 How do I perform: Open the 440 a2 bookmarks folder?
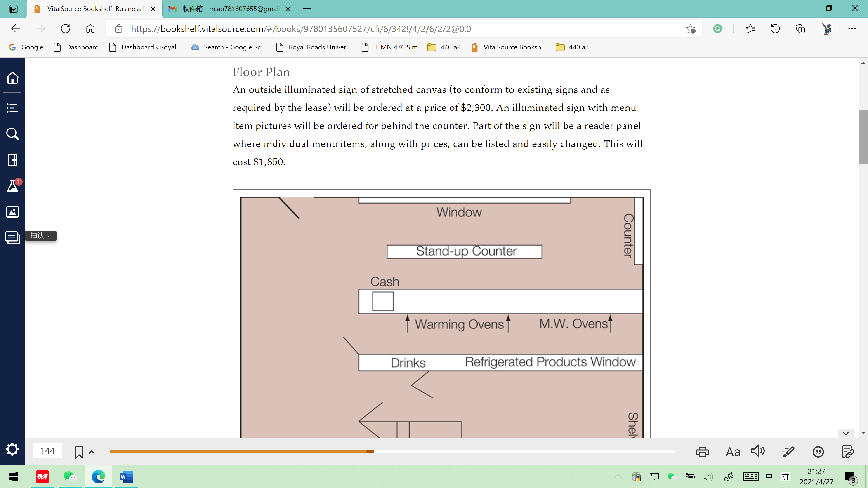[444, 47]
